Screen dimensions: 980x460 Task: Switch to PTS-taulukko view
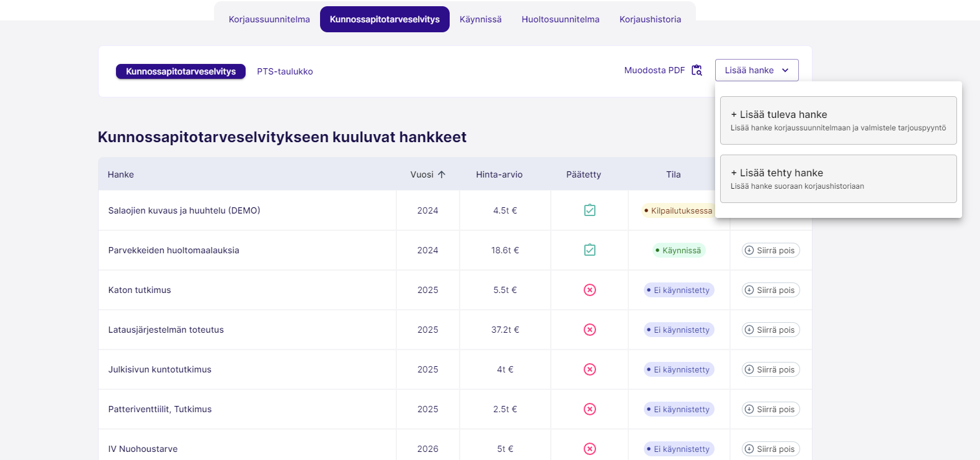[x=285, y=71]
